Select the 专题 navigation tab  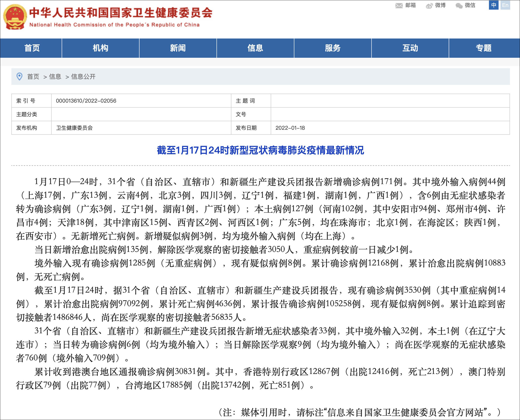tap(484, 48)
